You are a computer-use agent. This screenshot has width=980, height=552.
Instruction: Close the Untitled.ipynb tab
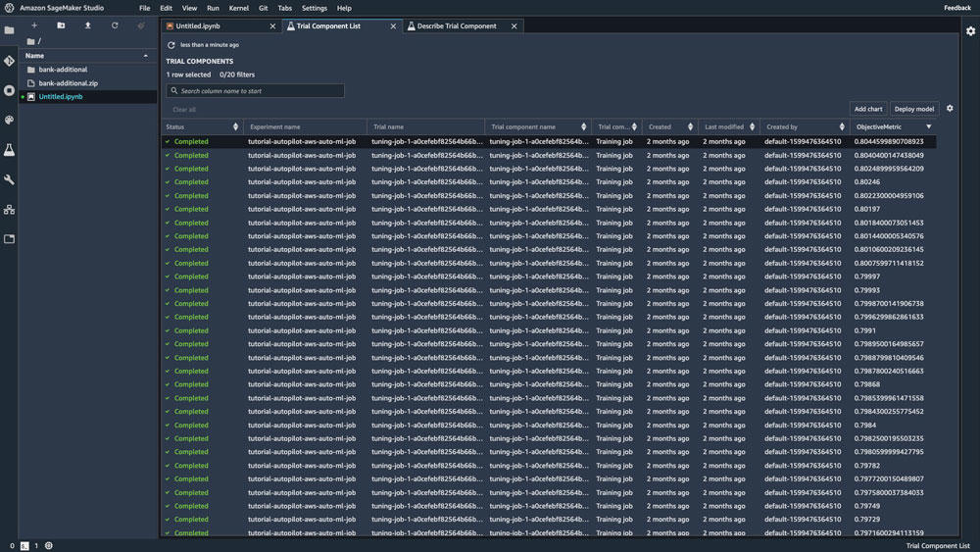point(272,26)
